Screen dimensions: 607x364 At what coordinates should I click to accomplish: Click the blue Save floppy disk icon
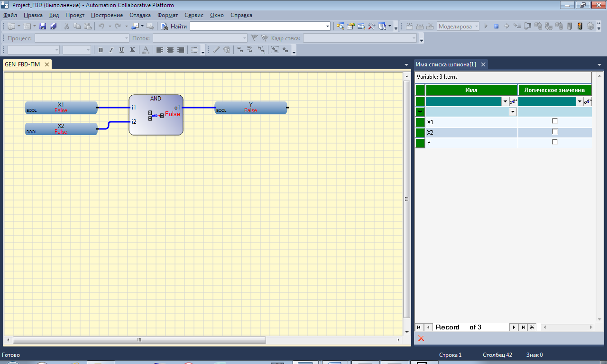43,26
